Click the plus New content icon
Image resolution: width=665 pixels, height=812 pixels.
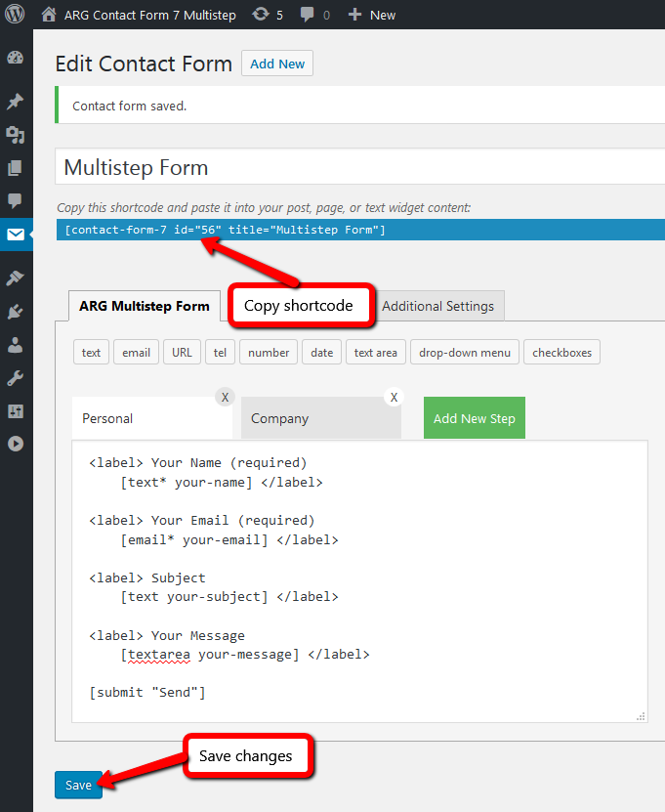[354, 15]
